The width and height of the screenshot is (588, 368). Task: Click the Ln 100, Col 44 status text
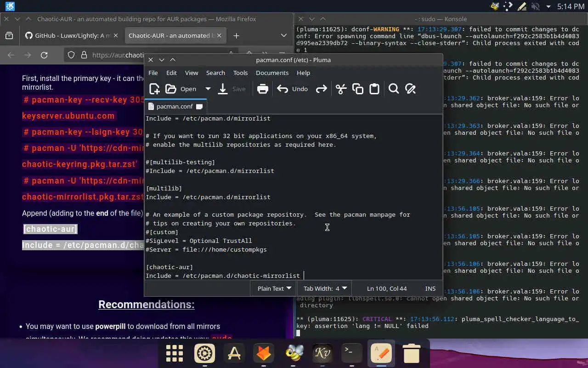[x=387, y=288]
